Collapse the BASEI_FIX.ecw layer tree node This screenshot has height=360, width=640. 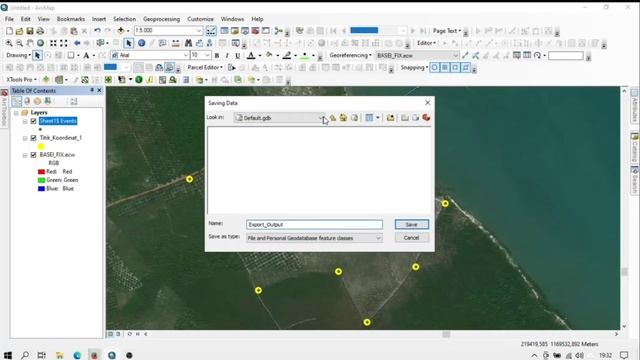coord(25,155)
